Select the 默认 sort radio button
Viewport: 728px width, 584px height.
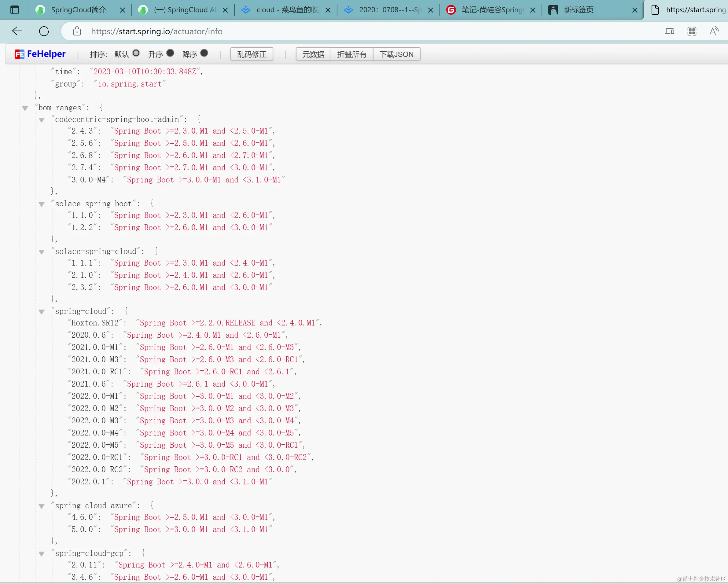[x=136, y=53]
